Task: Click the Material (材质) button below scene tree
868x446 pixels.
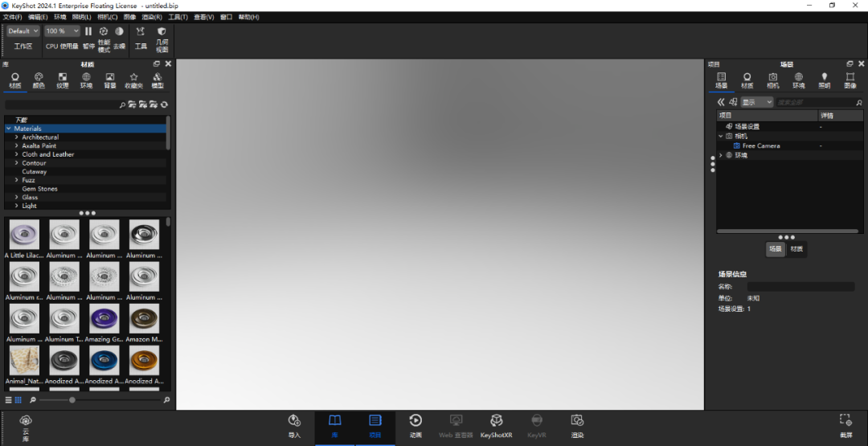Action: click(x=796, y=249)
